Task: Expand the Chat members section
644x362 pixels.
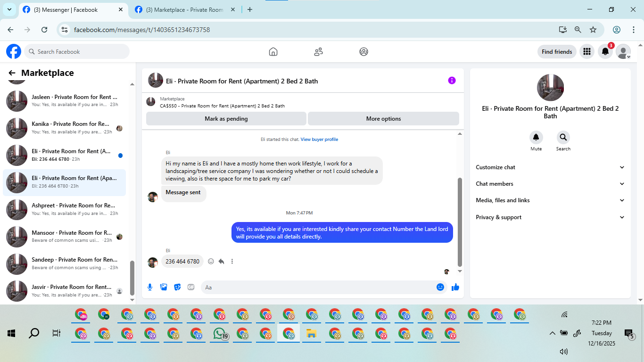Action: tap(550, 184)
